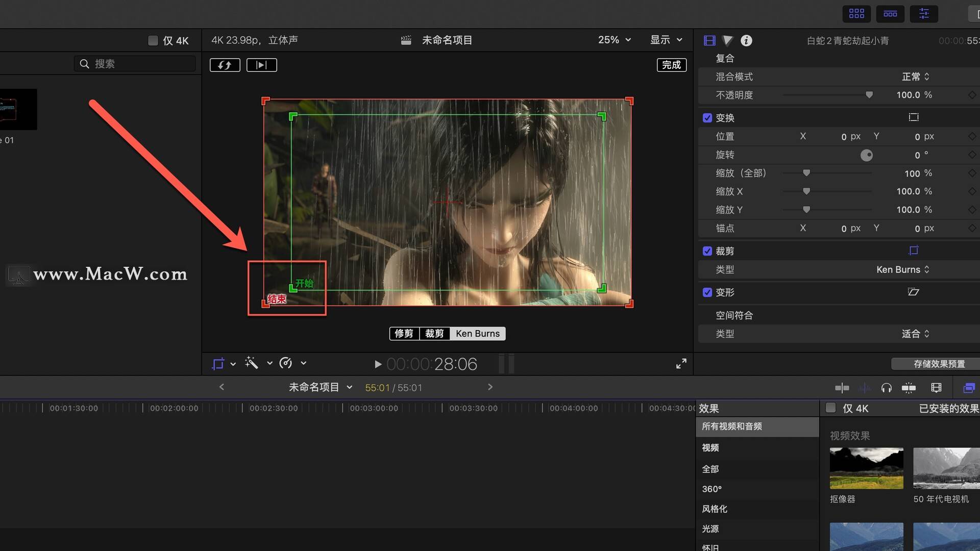This screenshot has width=980, height=551.
Task: Toggle the effects browser icon
Action: coord(969,388)
